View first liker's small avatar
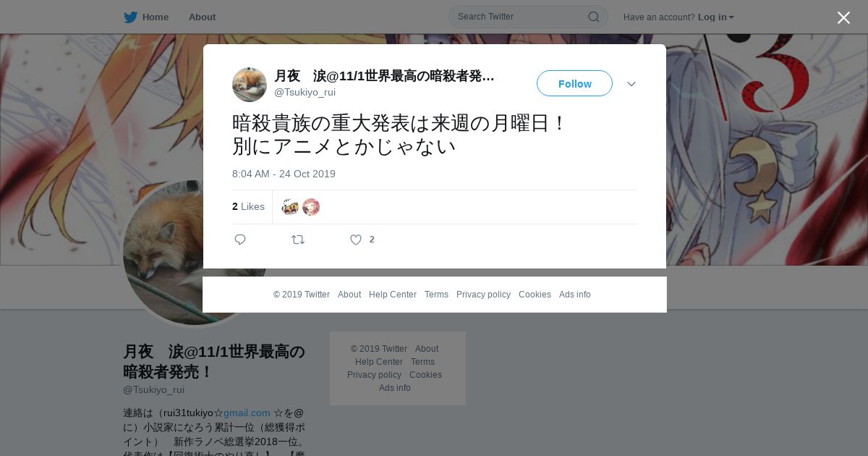The image size is (868, 456). pos(290,207)
